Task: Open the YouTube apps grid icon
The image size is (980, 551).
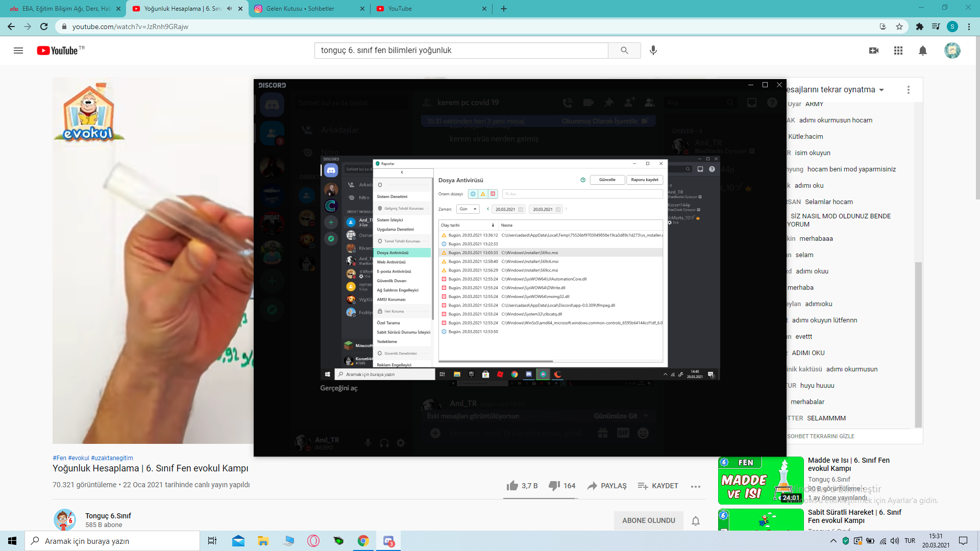Action: point(898,51)
